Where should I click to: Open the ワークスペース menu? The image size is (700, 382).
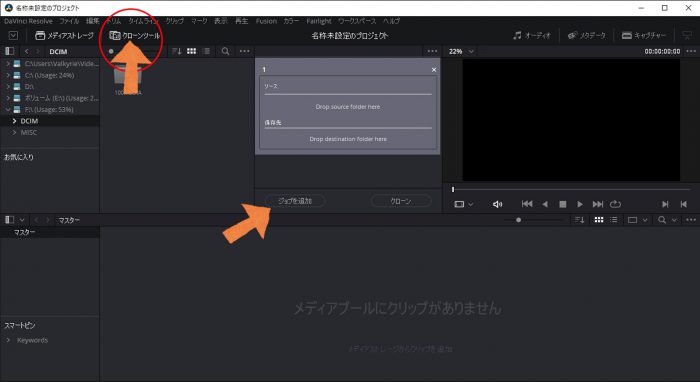(357, 21)
